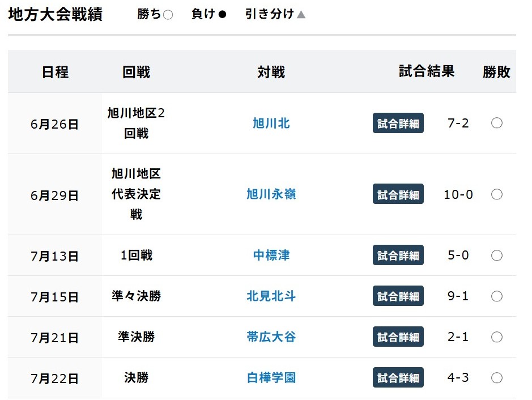Screen dimensions: 532x400
Task: Click the win circle for 7-2 result
Action: click(497, 123)
